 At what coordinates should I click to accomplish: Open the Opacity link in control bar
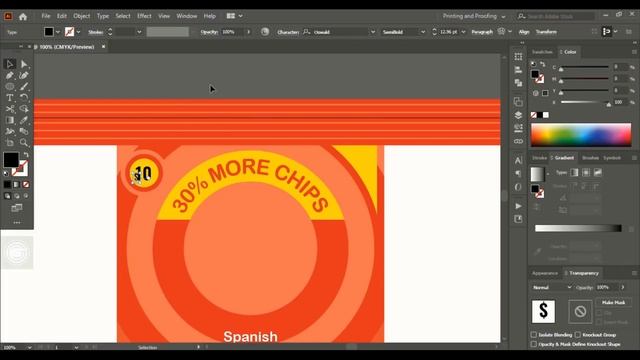pos(209,32)
